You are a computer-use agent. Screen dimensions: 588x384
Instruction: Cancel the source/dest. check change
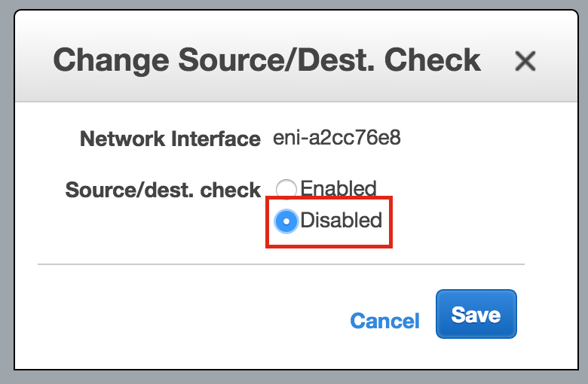384,321
